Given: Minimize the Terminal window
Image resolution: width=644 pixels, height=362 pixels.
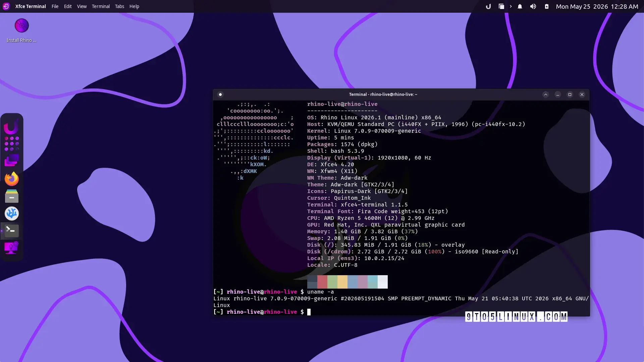Looking at the screenshot, I should (558, 95).
